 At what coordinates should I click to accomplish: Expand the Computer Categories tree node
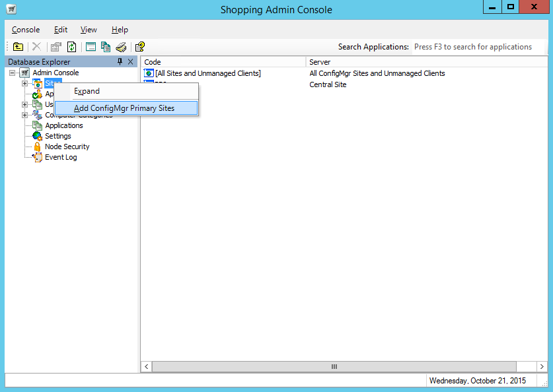click(x=25, y=115)
